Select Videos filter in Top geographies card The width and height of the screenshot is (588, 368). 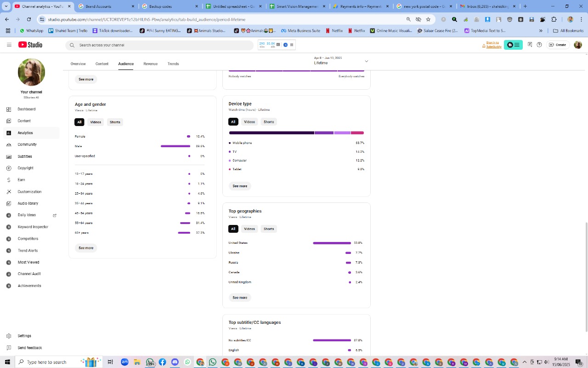pos(249,229)
